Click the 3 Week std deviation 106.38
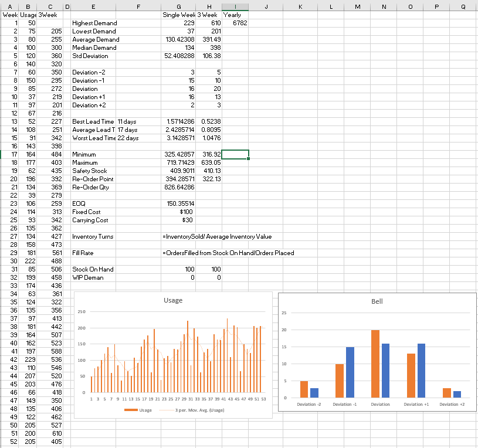The height and width of the screenshot is (448, 478). 209,56
